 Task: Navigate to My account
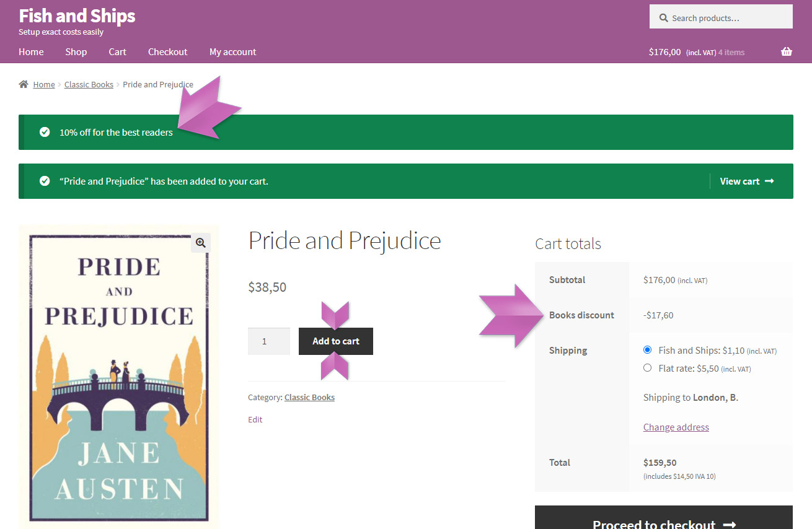click(232, 51)
